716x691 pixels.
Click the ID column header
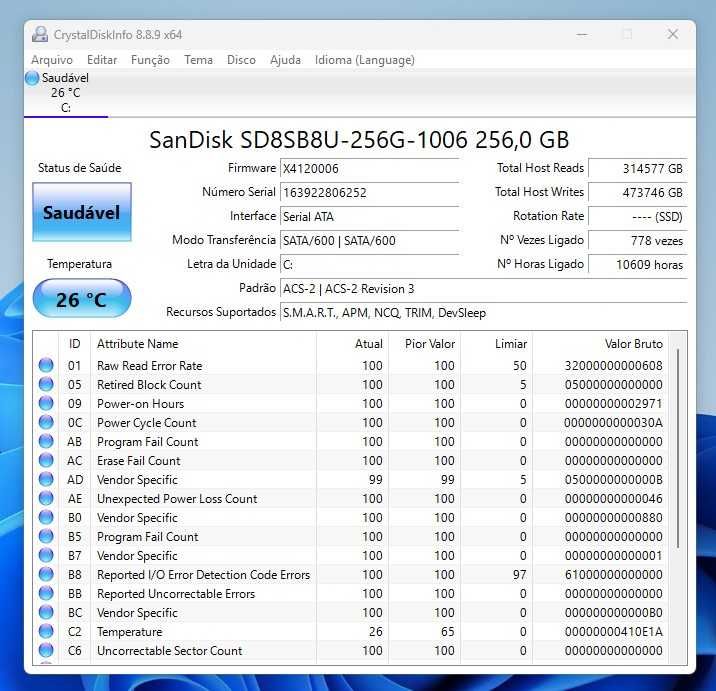pos(74,343)
